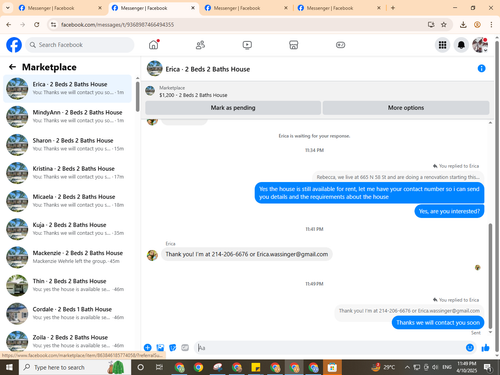Click the address bar URL
This screenshot has width=500, height=375.
point(118,25)
